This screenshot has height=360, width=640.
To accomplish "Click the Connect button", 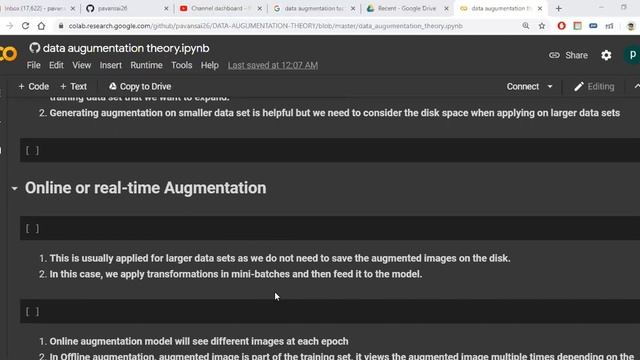I will 522,87.
